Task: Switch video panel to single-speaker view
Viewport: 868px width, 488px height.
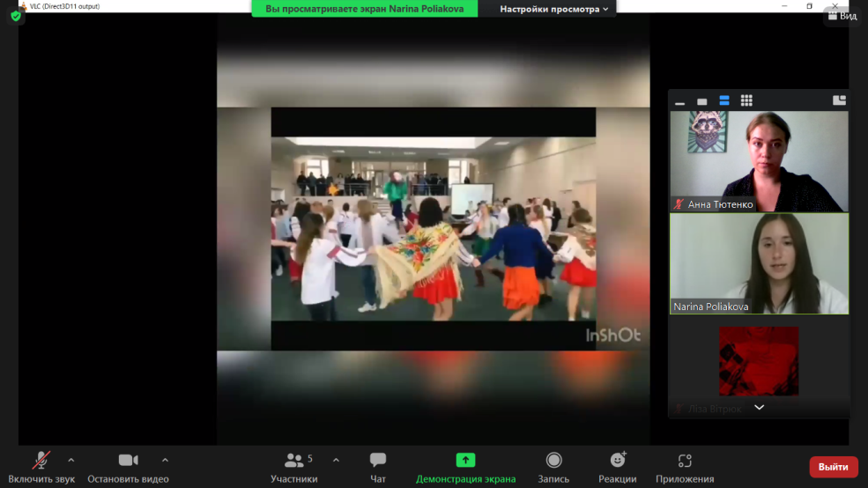Action: point(702,101)
